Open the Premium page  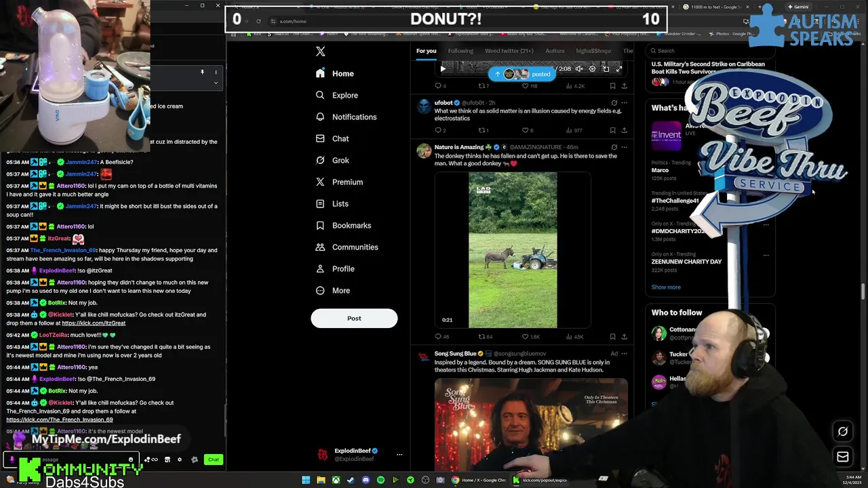(x=339, y=182)
